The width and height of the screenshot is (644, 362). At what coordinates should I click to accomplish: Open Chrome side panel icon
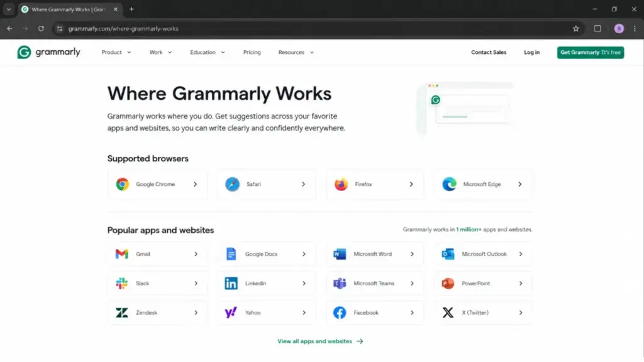coord(597,29)
